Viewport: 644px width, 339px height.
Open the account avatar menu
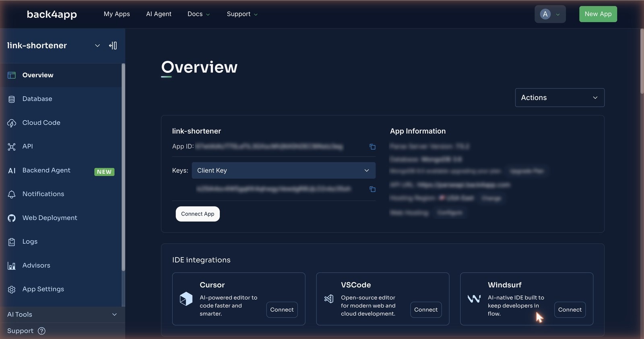(x=550, y=14)
